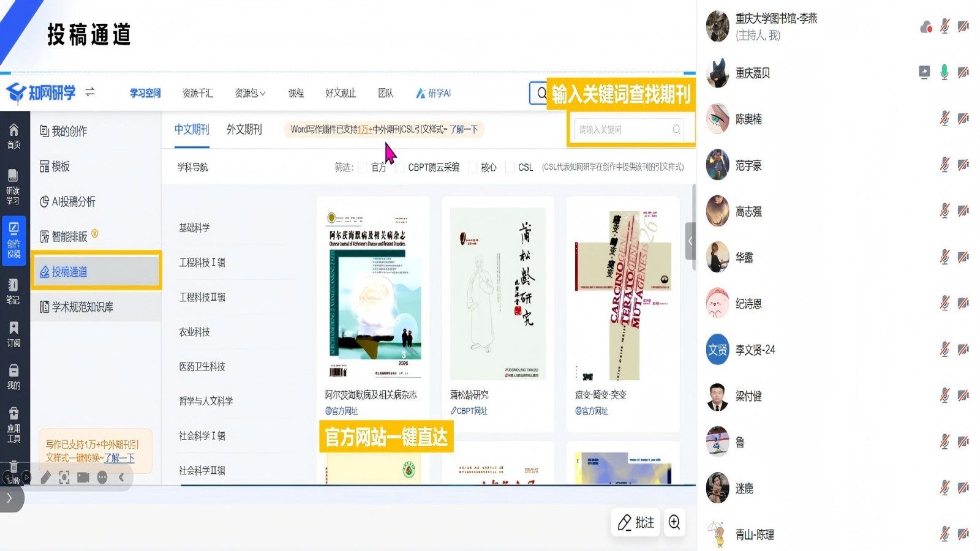Viewport: 980px width, 551px height.
Task: Open the three-dots more options icon
Action: pos(102,478)
